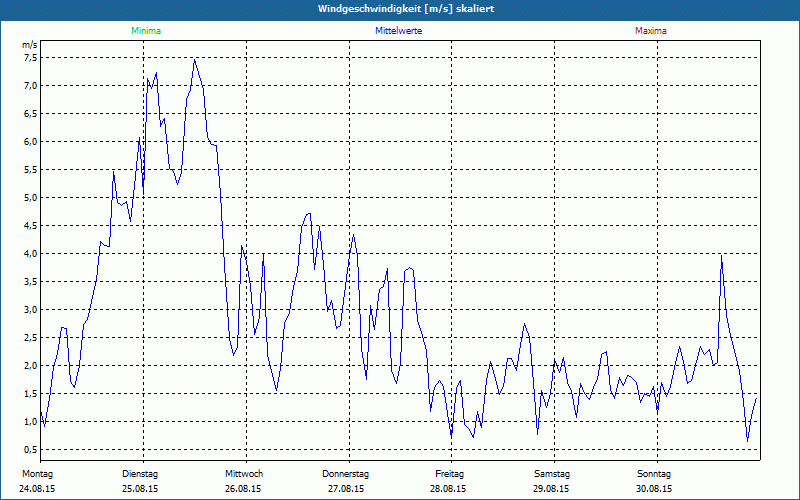Click the highest wind peak on Tuesday
800x500 pixels.
pos(195,59)
